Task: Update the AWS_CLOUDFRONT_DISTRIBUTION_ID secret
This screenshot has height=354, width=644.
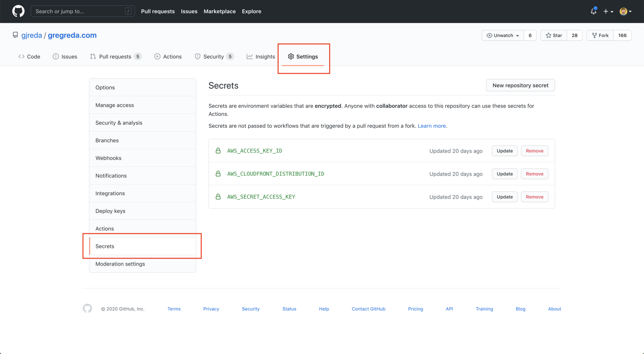Action: click(x=504, y=174)
